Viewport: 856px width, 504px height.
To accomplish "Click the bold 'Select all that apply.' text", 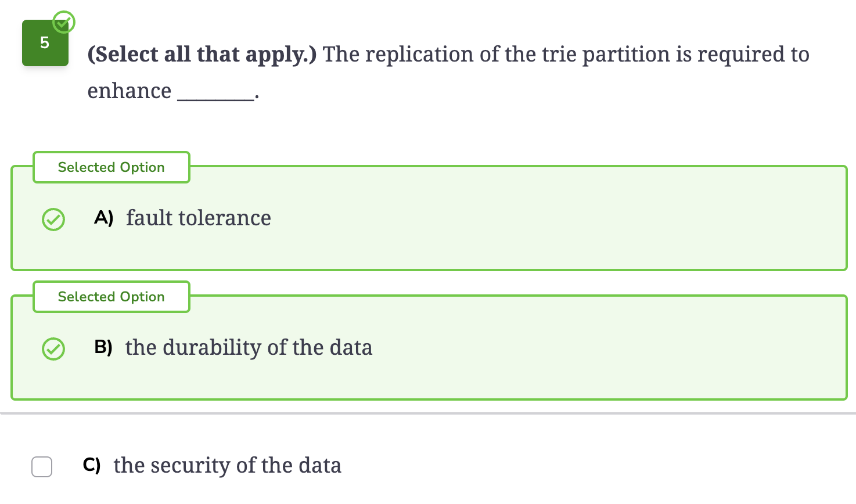I will pos(202,55).
